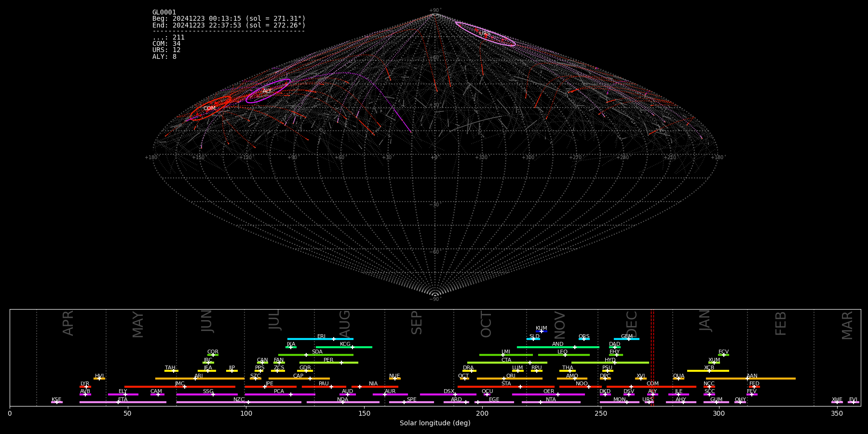Click the +90 declination label atop sky map
This screenshot has width=868, height=434.
tap(435, 11)
